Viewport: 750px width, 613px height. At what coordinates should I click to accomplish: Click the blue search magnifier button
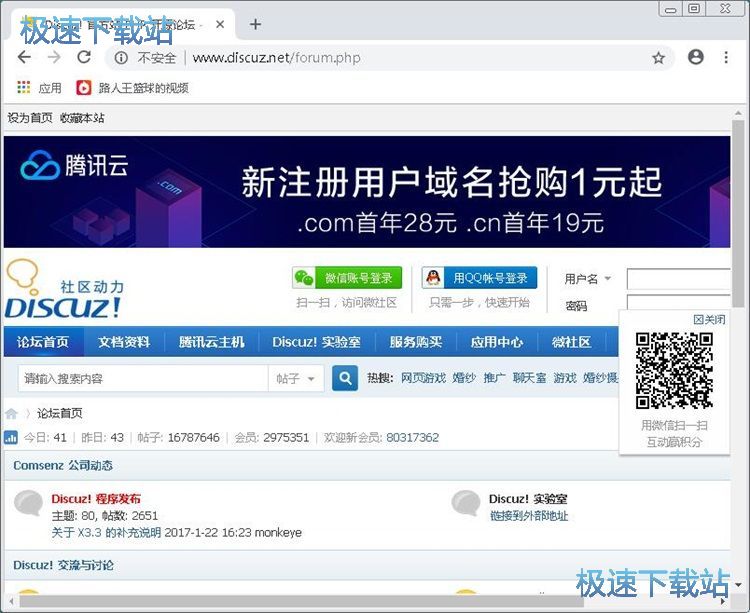point(345,378)
